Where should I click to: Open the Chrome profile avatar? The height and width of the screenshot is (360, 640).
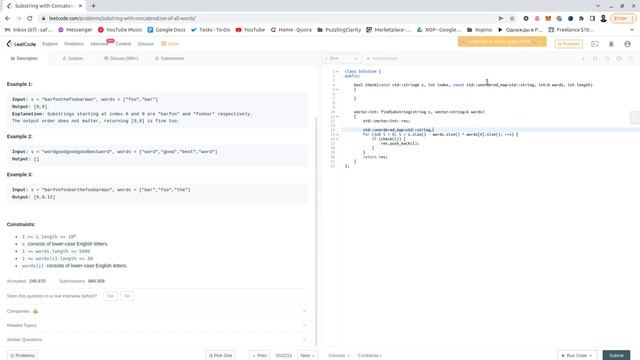tap(603, 18)
